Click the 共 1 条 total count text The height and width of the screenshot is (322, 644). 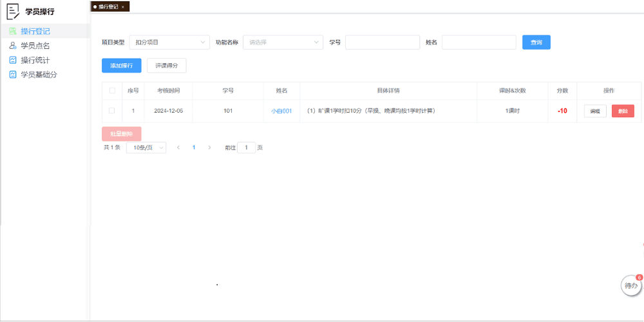(111, 147)
